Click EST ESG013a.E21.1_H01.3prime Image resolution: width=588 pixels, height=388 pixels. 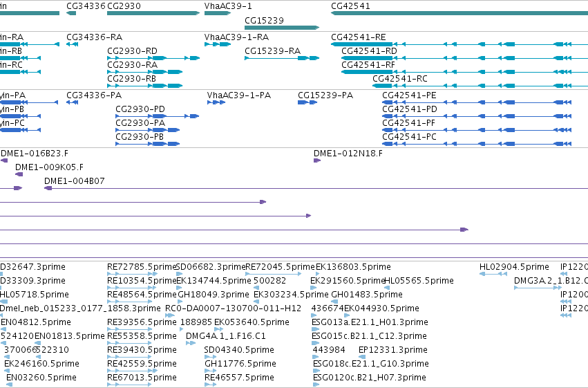coord(370,322)
